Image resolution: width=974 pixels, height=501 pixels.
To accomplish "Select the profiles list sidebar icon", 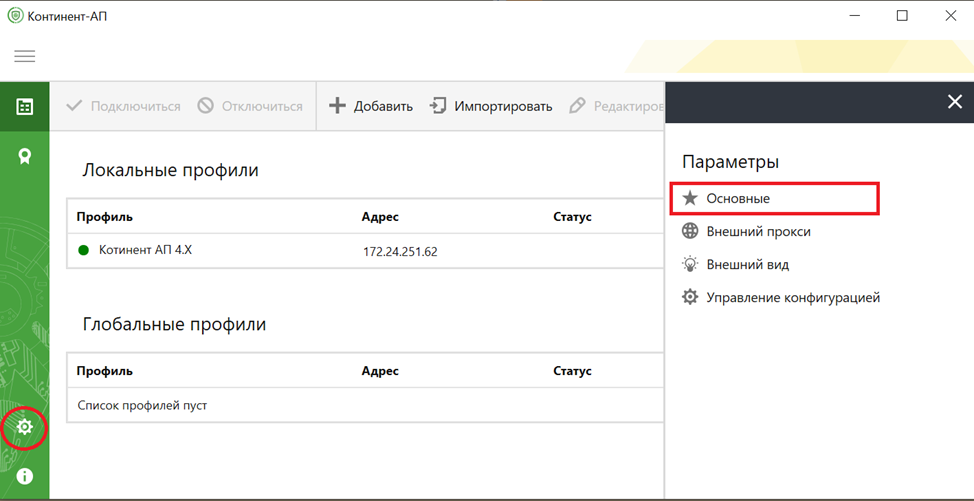I will [x=25, y=107].
